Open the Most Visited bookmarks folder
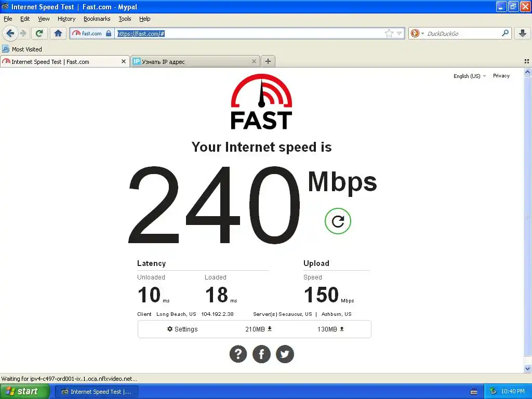This screenshot has width=532, height=399. pos(22,49)
